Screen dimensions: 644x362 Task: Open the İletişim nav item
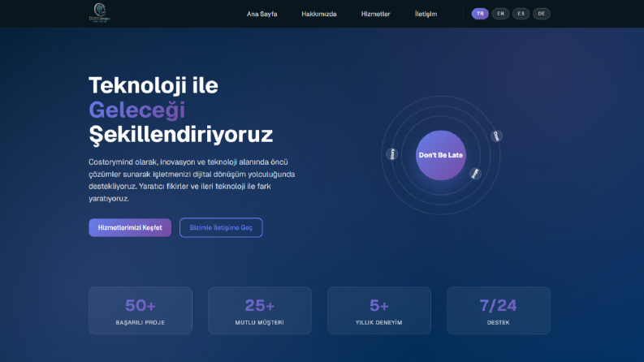(426, 14)
